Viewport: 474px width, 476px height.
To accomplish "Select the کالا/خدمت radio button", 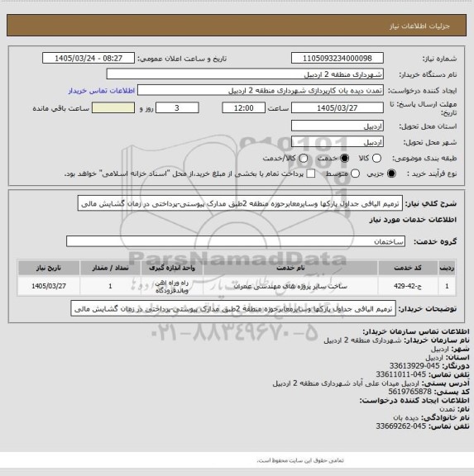I will tap(304, 158).
